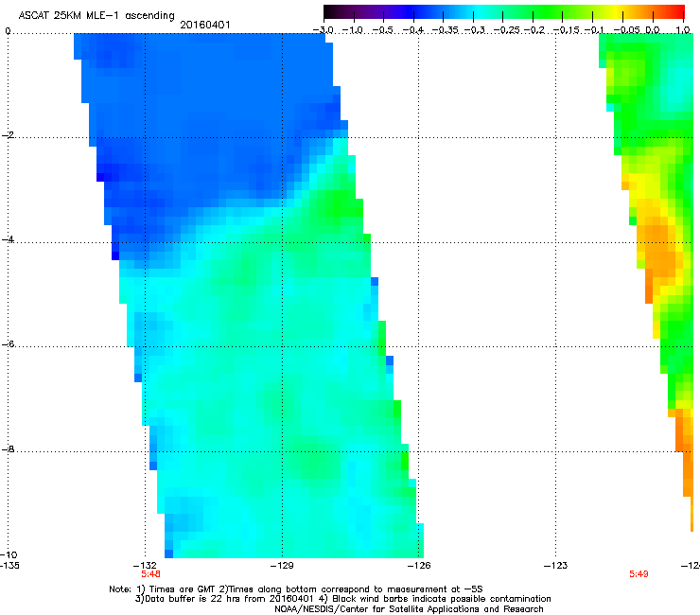Click latitude axis label -8
The width and height of the screenshot is (700, 615).
[8, 448]
